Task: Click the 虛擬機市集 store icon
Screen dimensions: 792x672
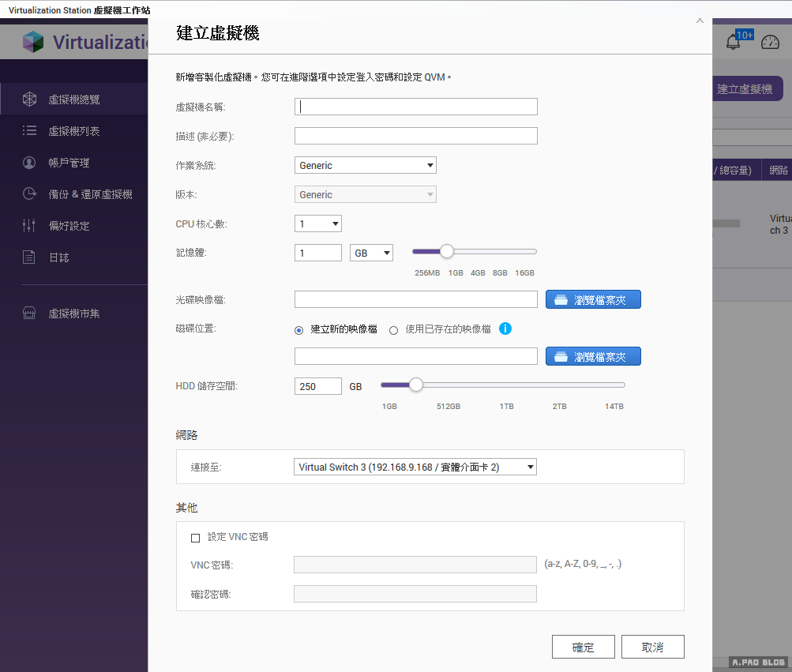Action: point(29,313)
